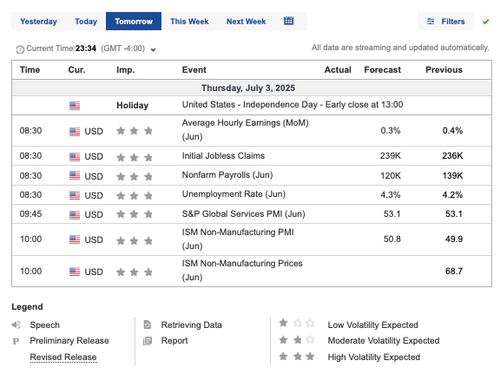Click the 68.7 ISM Prices previous value

pos(454,271)
